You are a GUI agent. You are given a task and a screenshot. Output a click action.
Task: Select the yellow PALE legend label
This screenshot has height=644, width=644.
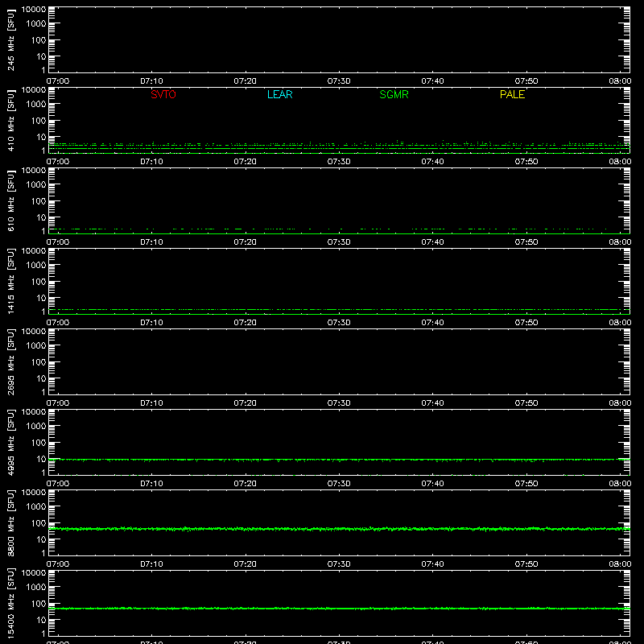click(512, 94)
